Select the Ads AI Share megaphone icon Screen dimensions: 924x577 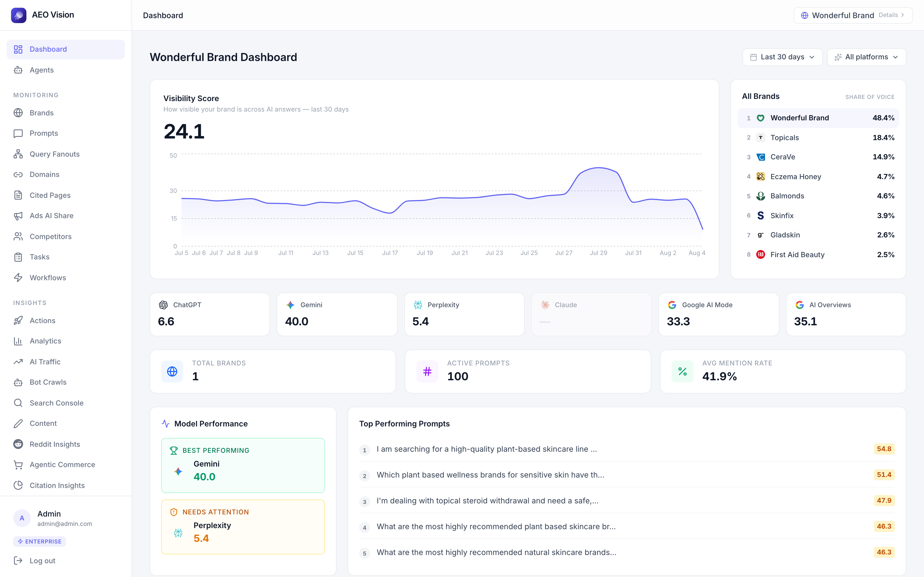pyautogui.click(x=18, y=216)
